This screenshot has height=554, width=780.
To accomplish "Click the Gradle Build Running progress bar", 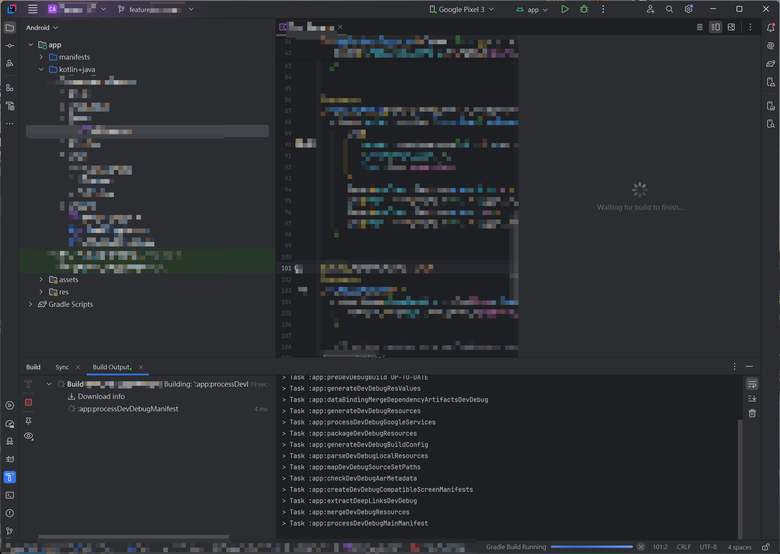I will 591,547.
